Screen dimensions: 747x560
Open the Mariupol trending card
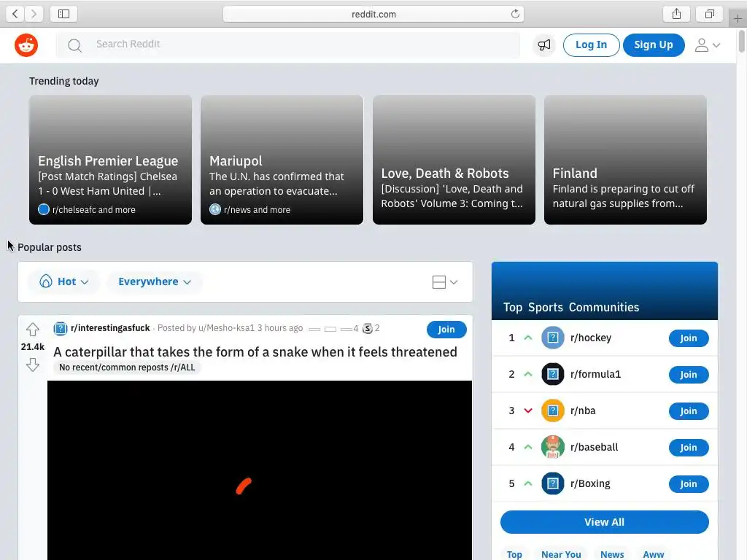coord(282,160)
